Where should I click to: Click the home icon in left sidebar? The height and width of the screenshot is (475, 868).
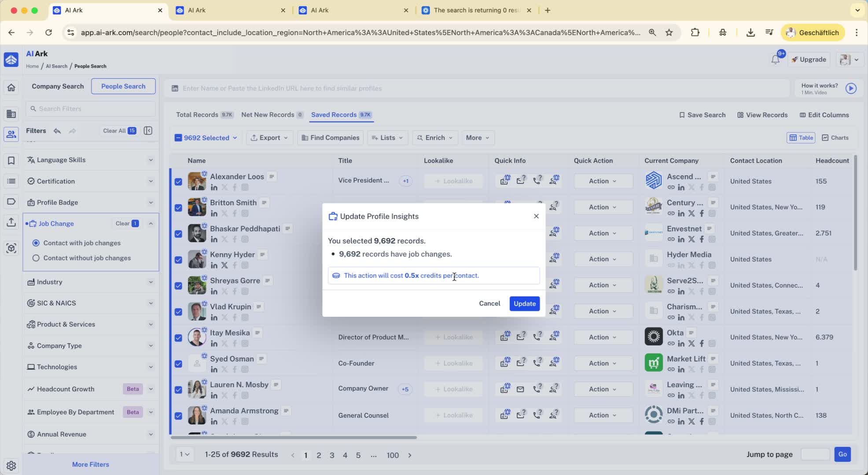pos(11,88)
